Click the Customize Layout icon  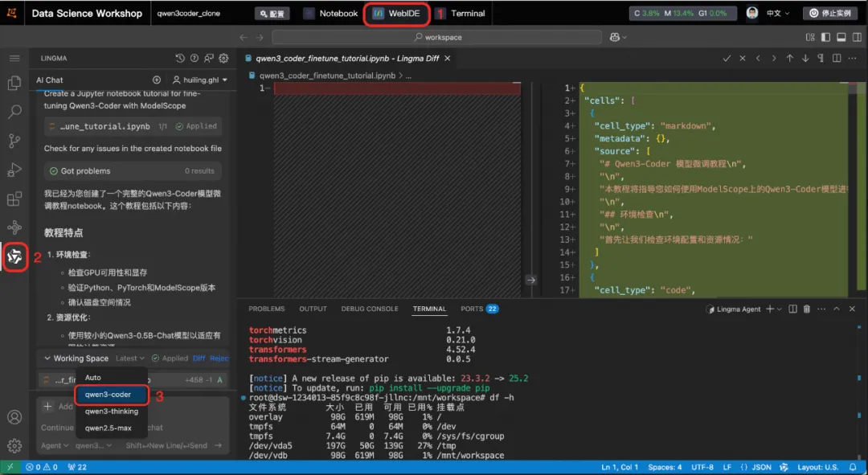(x=810, y=37)
